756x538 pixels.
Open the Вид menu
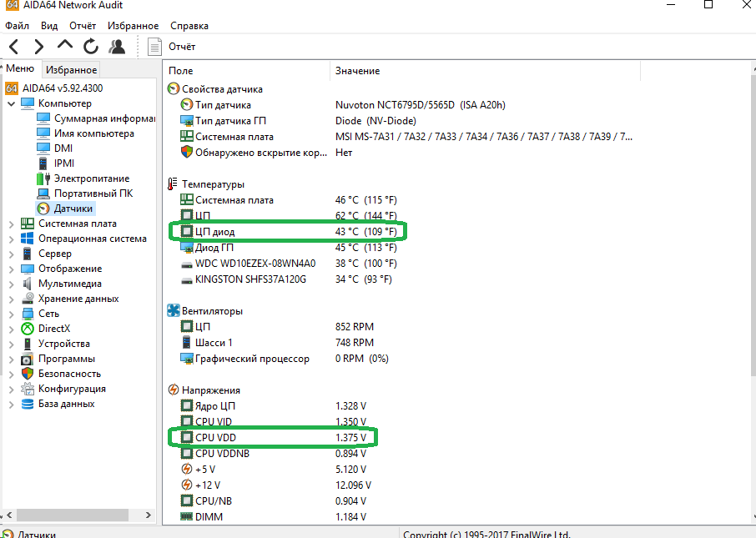pos(49,26)
